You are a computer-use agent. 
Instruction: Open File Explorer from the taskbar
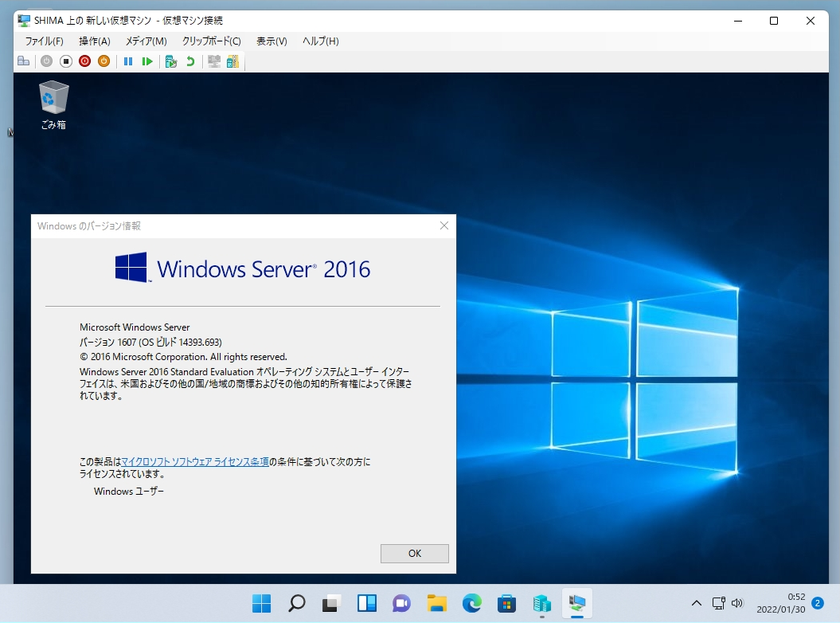point(437,604)
